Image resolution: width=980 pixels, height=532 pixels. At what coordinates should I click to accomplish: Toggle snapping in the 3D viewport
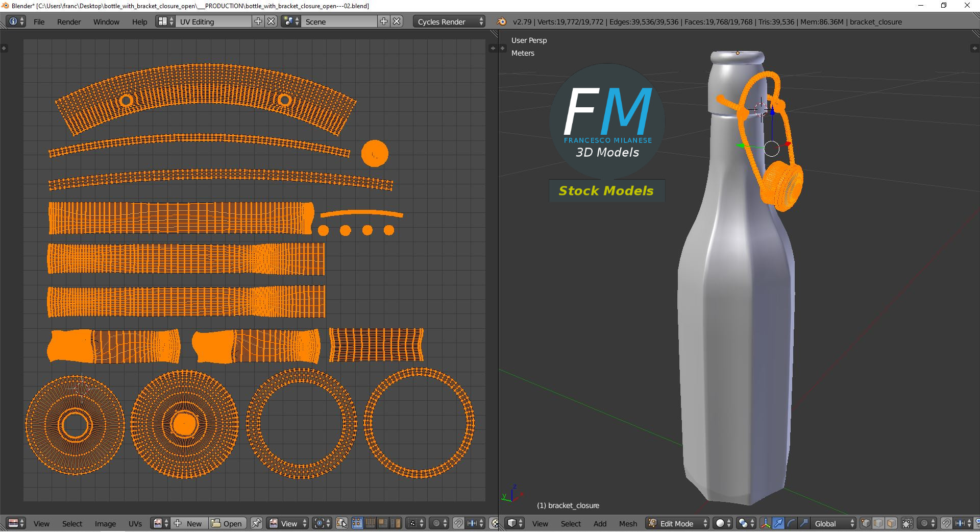coord(946,523)
